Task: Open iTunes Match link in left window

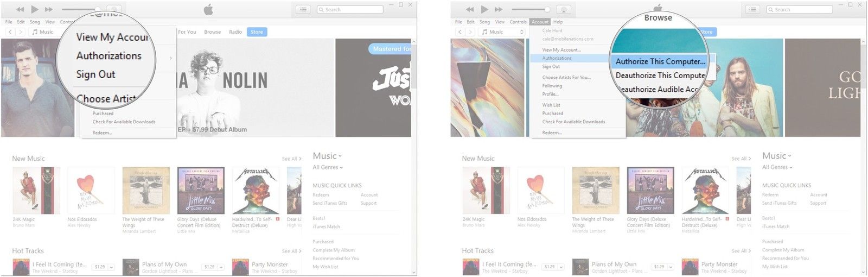Action: click(326, 226)
